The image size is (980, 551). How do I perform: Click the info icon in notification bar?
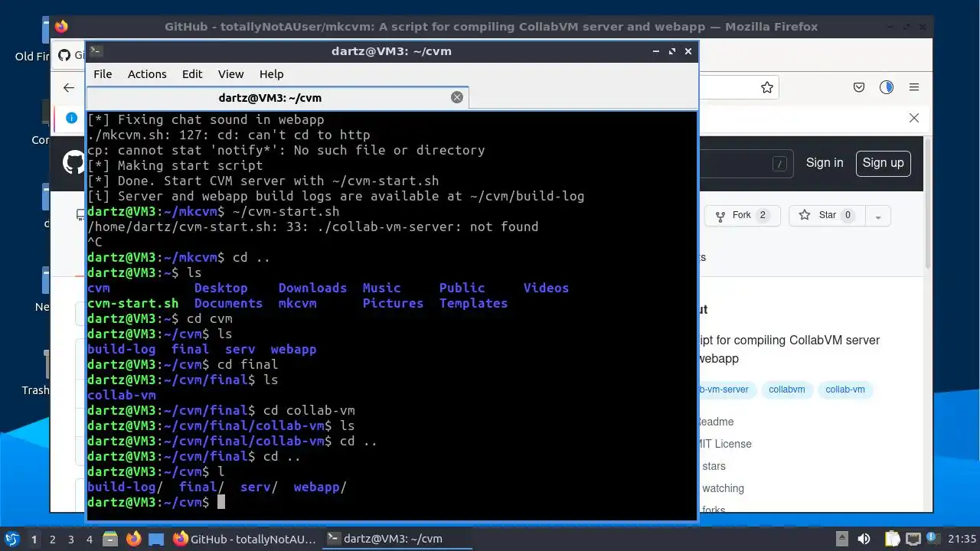point(71,118)
